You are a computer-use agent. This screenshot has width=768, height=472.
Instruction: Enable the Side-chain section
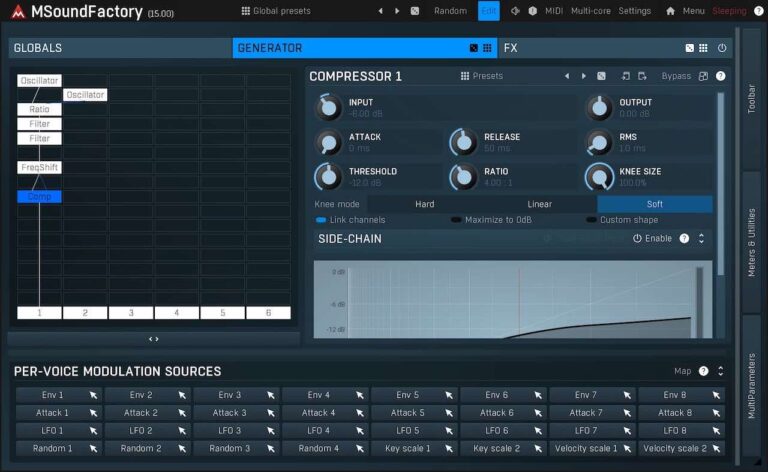tap(652, 239)
